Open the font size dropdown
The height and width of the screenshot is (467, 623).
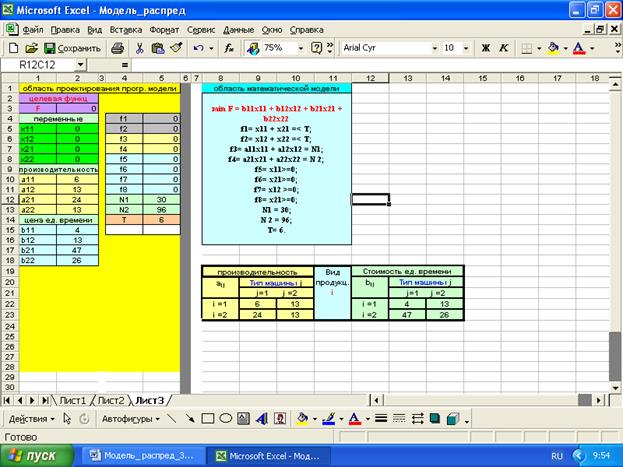pos(464,47)
